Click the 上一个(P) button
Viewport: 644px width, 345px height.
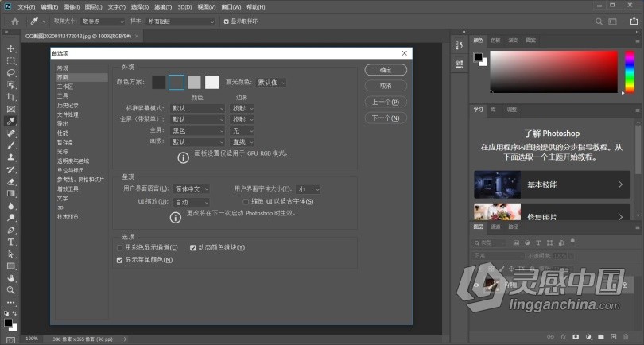(386, 102)
